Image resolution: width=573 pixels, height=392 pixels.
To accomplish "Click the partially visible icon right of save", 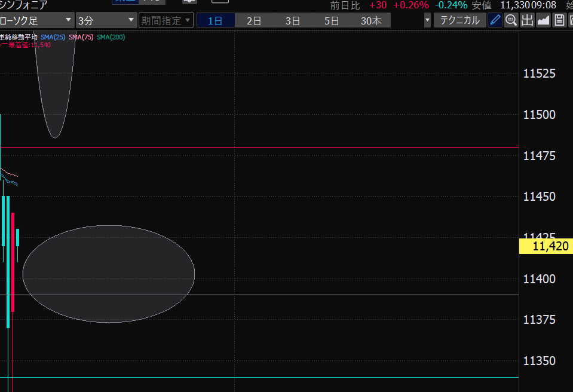I will [570, 20].
